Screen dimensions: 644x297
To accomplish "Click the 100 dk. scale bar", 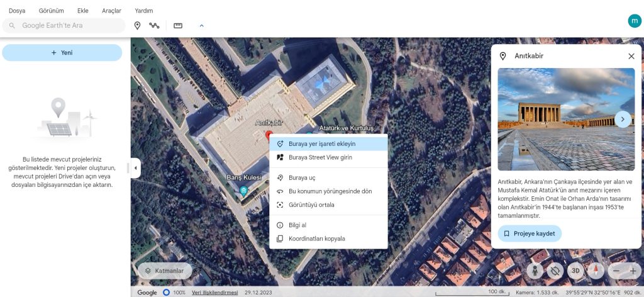I will (472, 292).
